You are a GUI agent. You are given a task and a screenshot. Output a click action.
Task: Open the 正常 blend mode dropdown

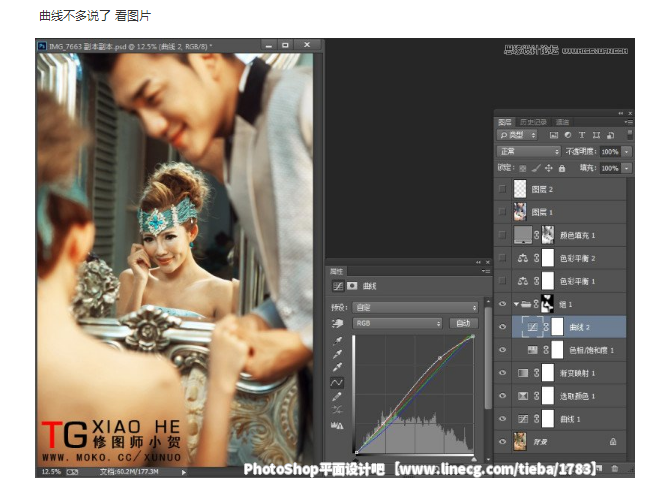coord(529,152)
